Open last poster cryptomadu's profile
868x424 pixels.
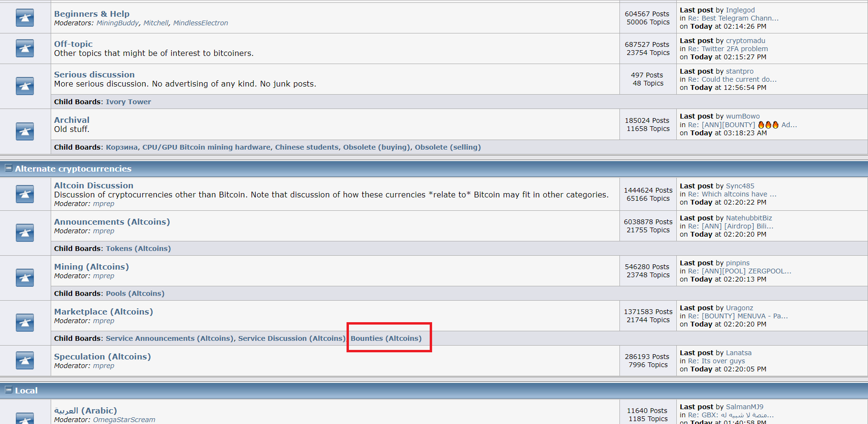[746, 41]
